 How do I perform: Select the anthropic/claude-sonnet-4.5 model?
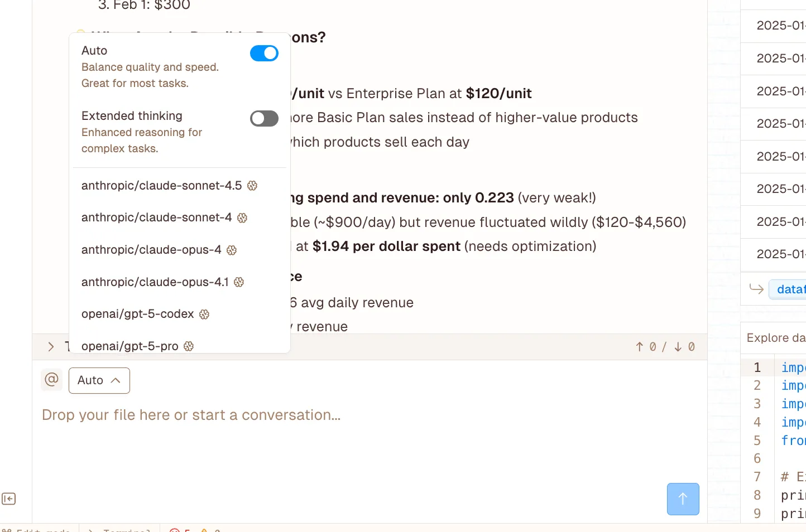coord(161,186)
